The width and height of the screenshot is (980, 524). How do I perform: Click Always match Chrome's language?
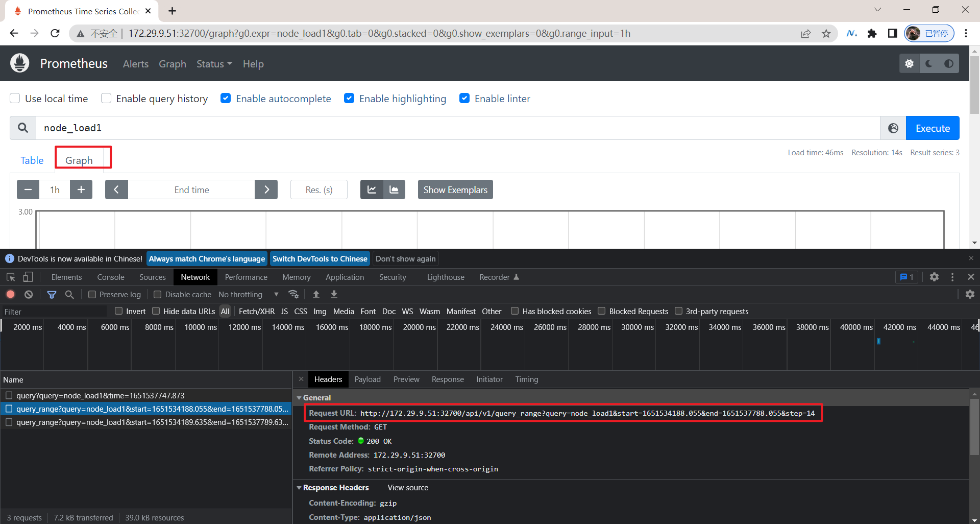tap(207, 258)
